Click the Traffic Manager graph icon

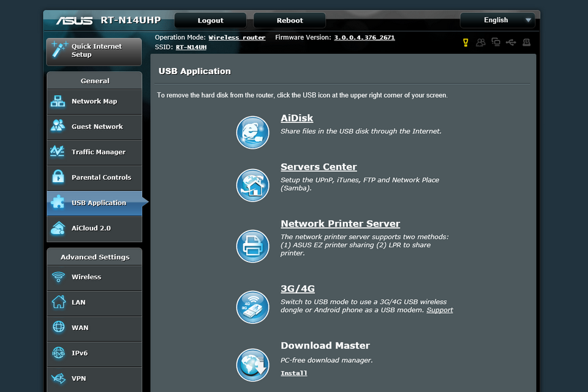click(58, 151)
